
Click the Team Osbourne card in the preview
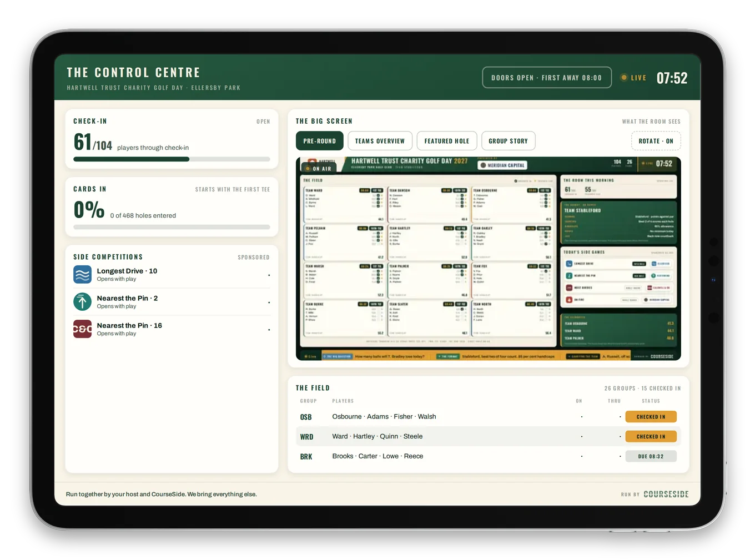tap(512, 204)
